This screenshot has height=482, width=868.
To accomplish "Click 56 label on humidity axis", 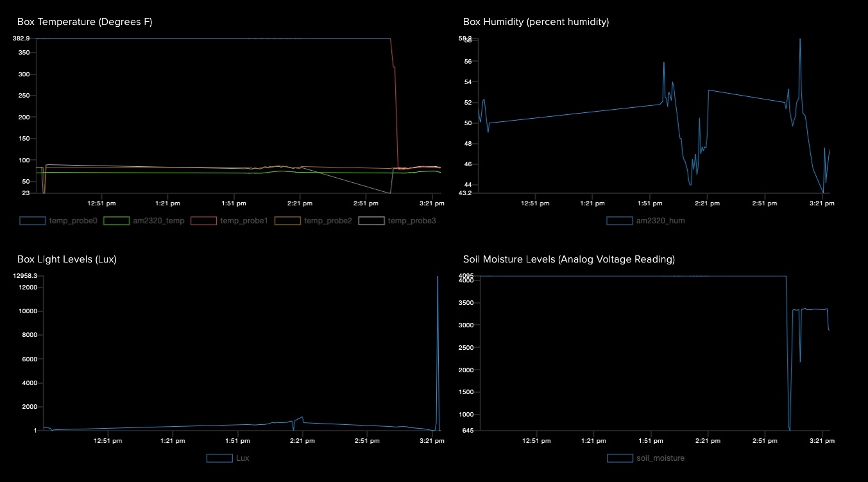I will coord(468,62).
